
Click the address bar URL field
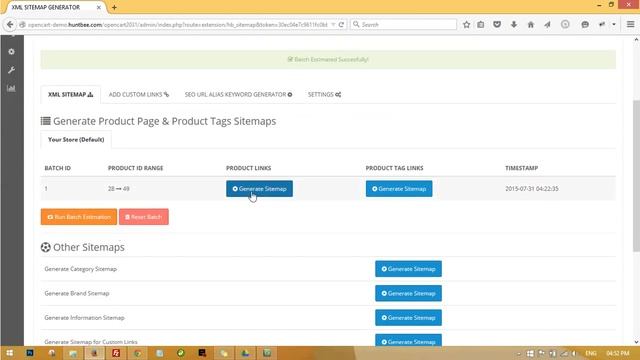[178, 24]
